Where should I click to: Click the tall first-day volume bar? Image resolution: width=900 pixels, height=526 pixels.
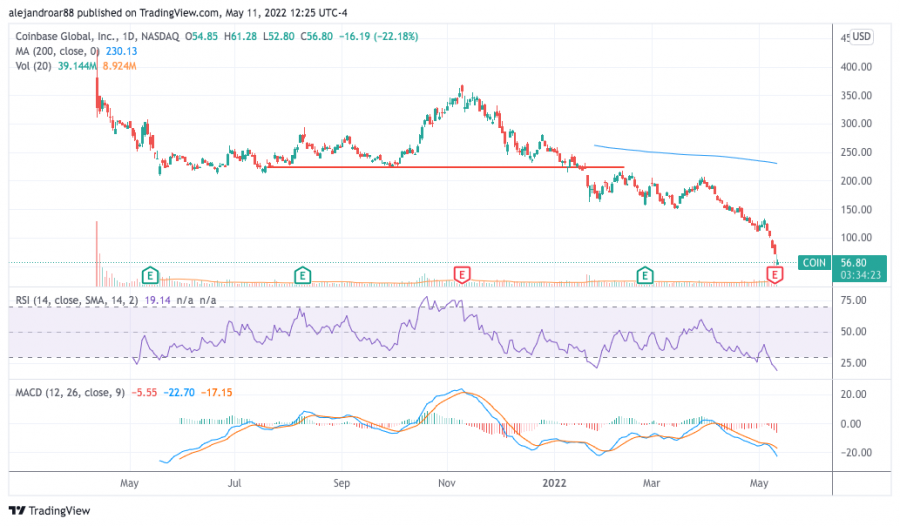point(97,253)
